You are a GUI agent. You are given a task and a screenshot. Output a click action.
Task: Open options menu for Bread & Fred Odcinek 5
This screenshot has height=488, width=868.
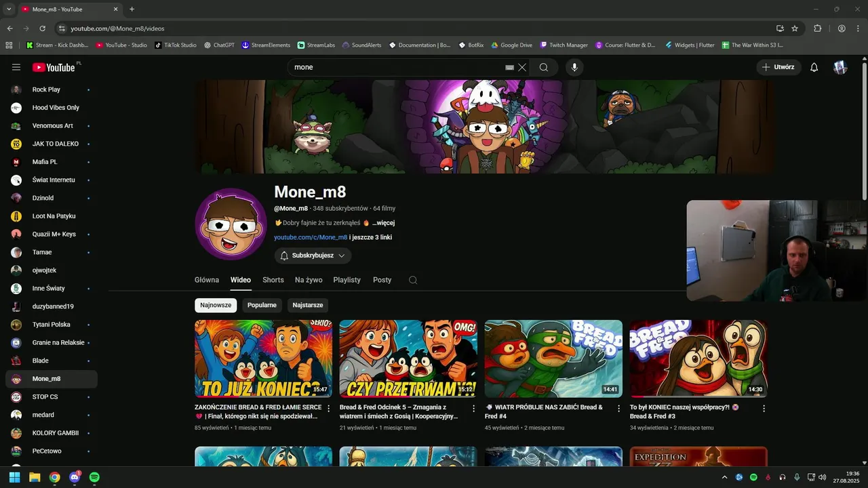[474, 409]
